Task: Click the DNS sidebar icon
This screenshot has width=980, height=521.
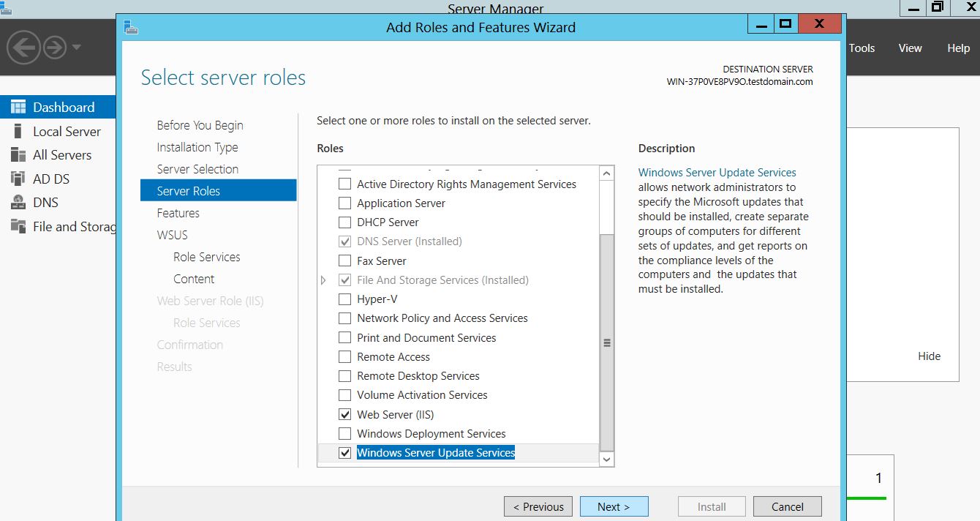Action: tap(18, 203)
